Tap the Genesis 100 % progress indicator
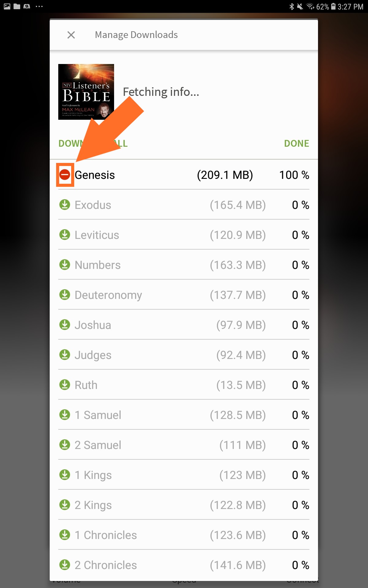The image size is (368, 588). [x=294, y=175]
